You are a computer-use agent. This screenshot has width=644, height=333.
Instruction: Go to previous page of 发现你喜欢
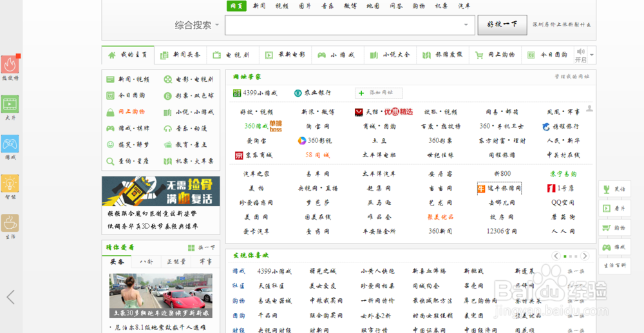click(556, 256)
